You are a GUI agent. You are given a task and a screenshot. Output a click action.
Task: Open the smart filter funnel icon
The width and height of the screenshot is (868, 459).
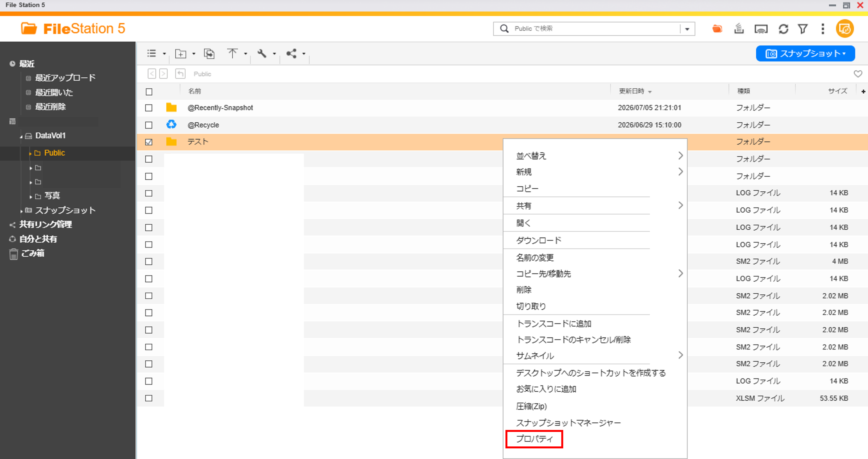pos(803,29)
